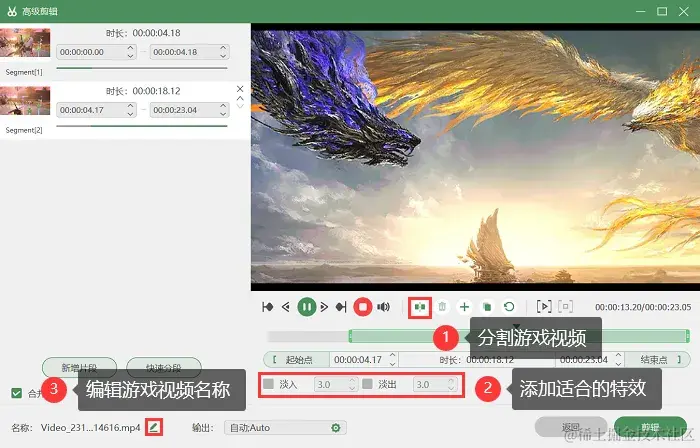Click the delete segment trash icon
The image size is (700, 448).
click(x=442, y=307)
